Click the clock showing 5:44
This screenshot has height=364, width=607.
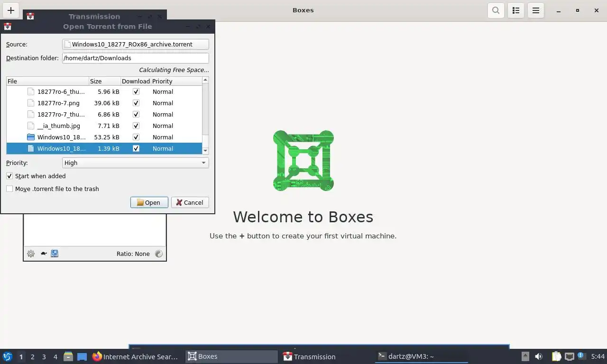click(598, 356)
